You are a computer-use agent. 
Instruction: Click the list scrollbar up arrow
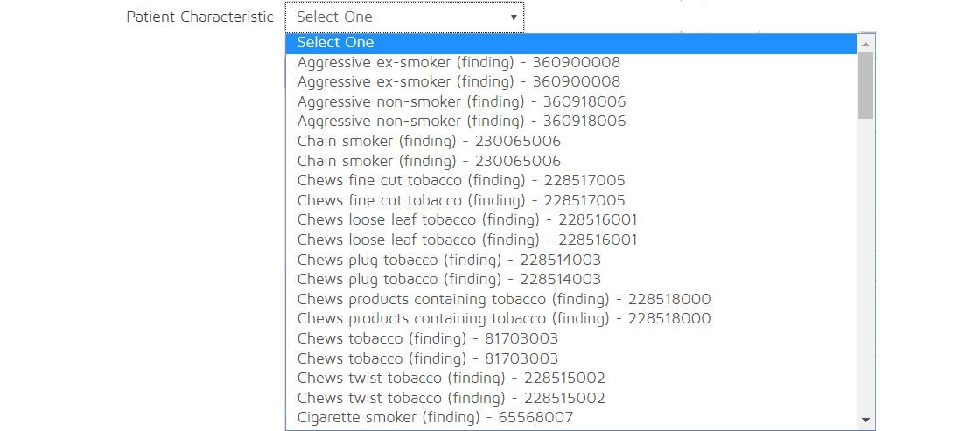(x=865, y=43)
